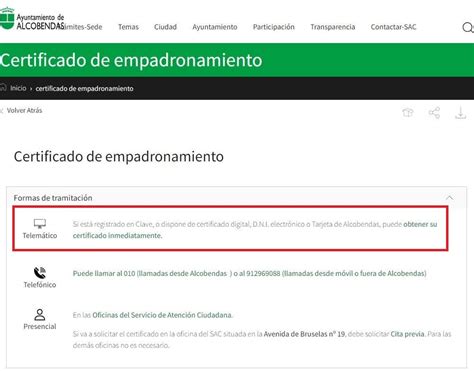Open Oficinas del Servicio de Atención Ciudadana link
474x371 pixels.
click(162, 315)
